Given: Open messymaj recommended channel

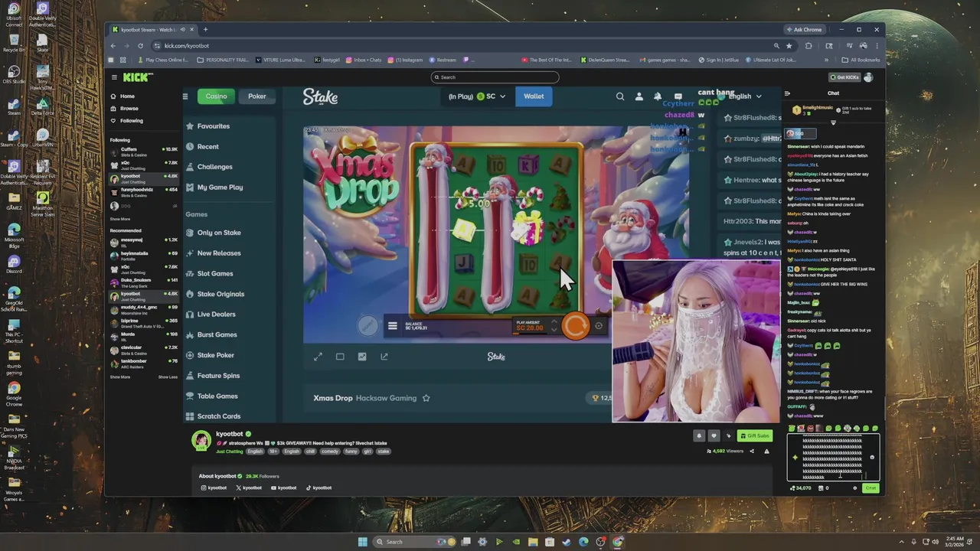Looking at the screenshot, I should 143,242.
